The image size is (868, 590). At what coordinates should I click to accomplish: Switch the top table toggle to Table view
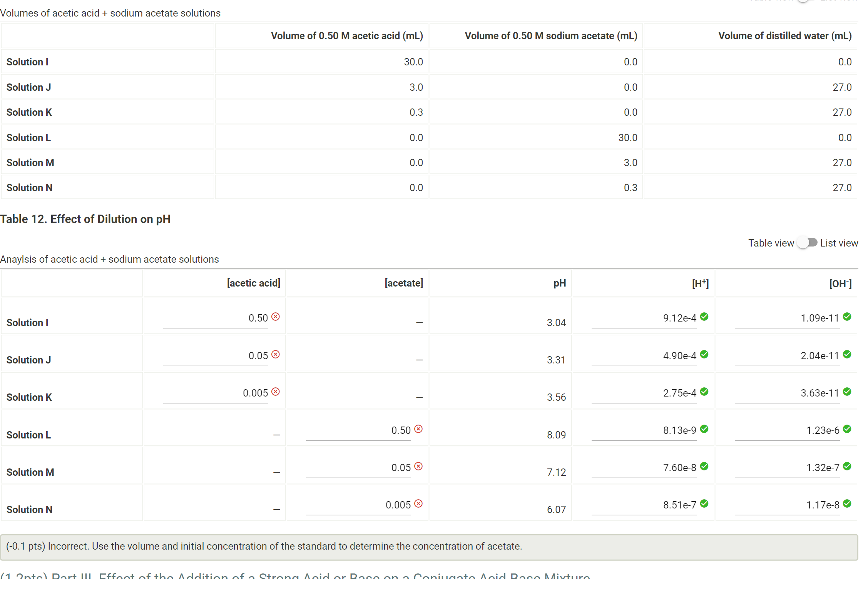tap(805, 1)
